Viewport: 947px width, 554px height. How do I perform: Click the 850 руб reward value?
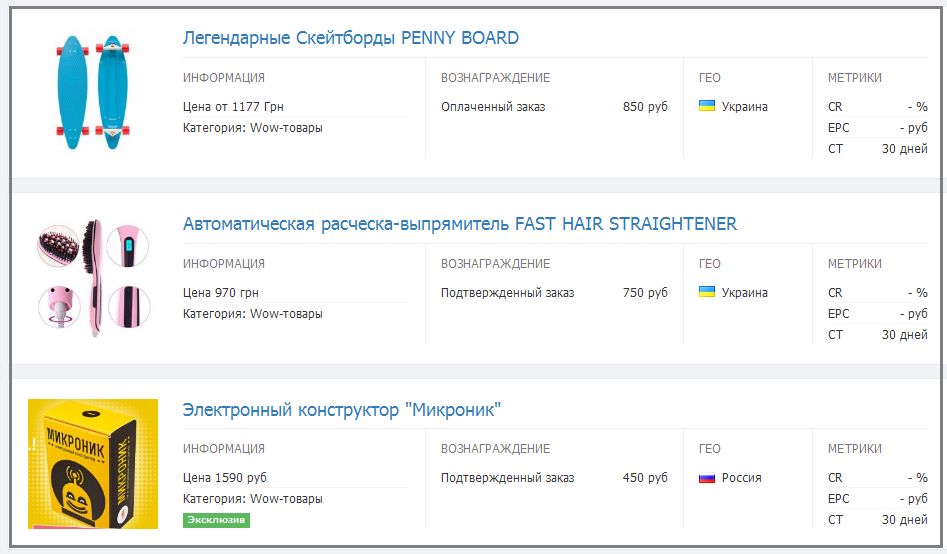645,107
